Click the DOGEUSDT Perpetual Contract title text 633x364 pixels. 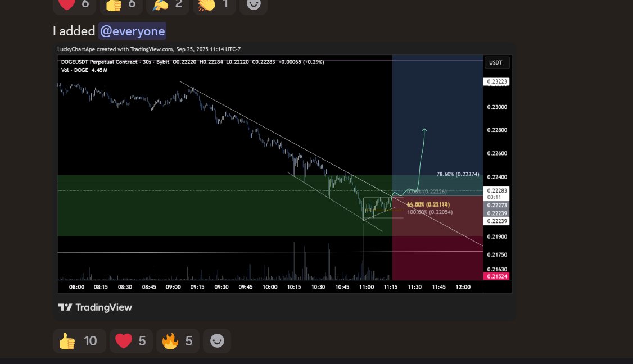pos(100,62)
